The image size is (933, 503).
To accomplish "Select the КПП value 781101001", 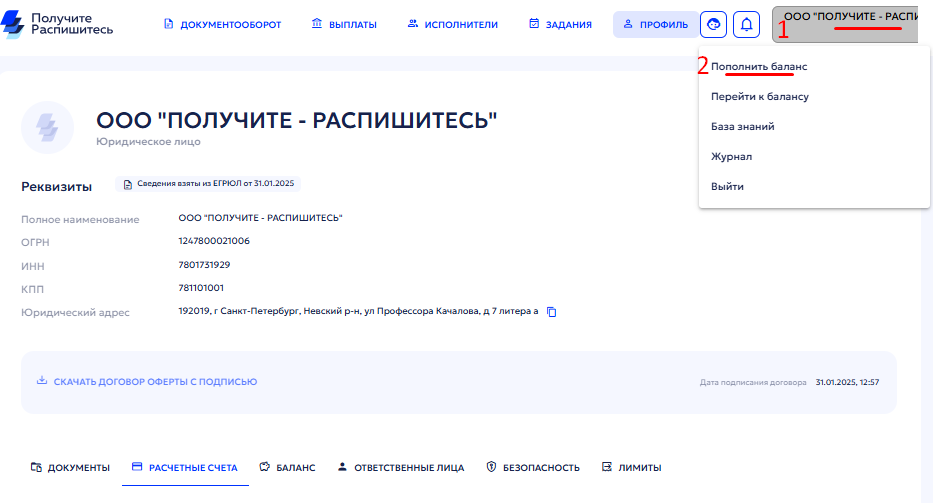I will point(201,288).
